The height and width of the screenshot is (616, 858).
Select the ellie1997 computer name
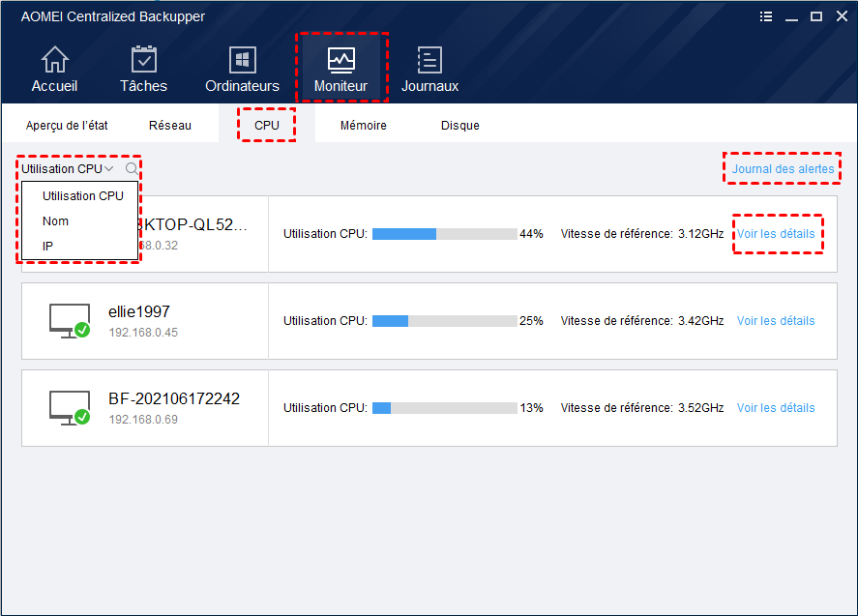coord(139,311)
